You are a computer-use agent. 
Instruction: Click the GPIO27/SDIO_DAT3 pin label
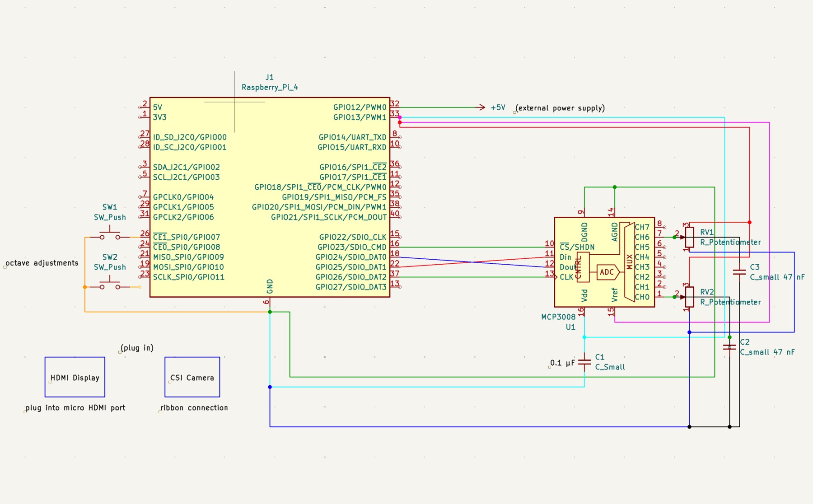click(351, 287)
